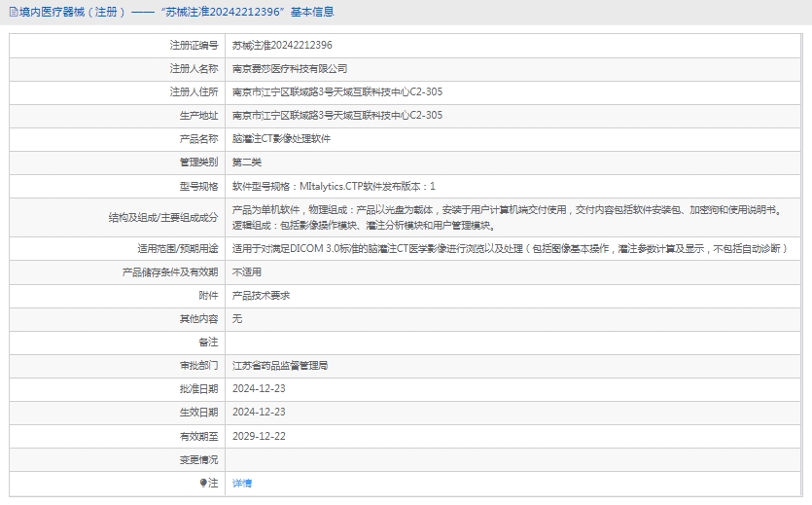Click the expiry date 2029-12-22
The image size is (812, 505).
pyautogui.click(x=259, y=436)
